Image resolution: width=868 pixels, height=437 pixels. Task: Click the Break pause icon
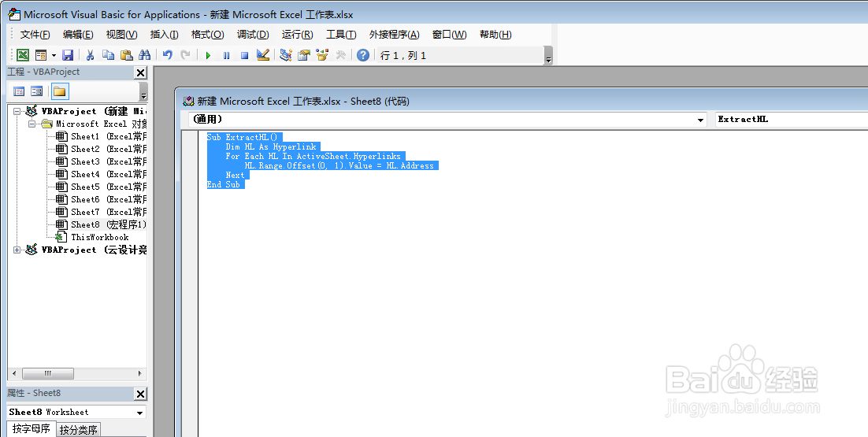click(226, 55)
